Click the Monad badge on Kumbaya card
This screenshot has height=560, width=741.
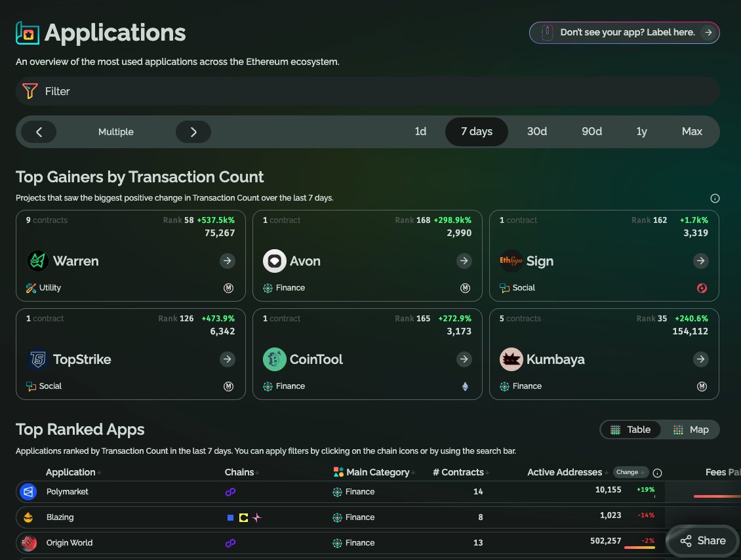[702, 386]
